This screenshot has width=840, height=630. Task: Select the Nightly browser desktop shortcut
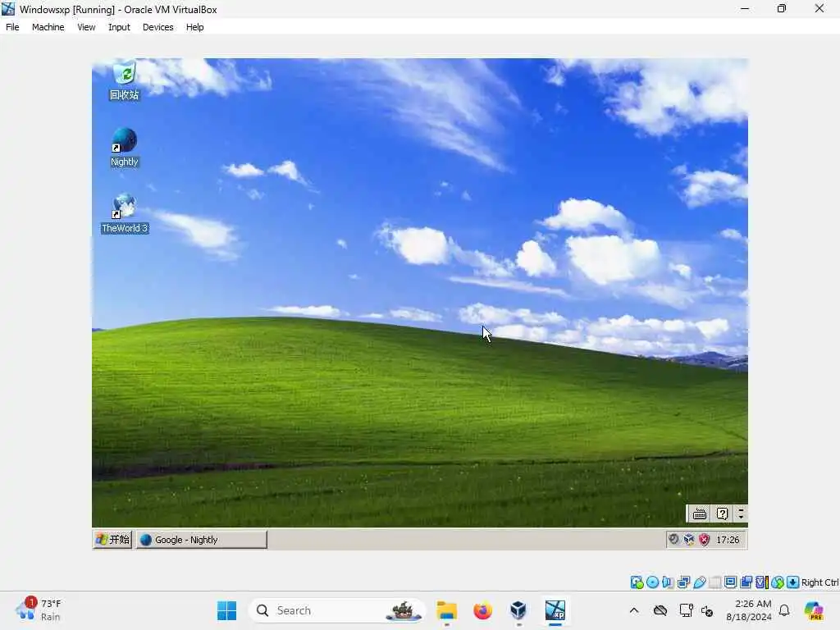coord(125,148)
